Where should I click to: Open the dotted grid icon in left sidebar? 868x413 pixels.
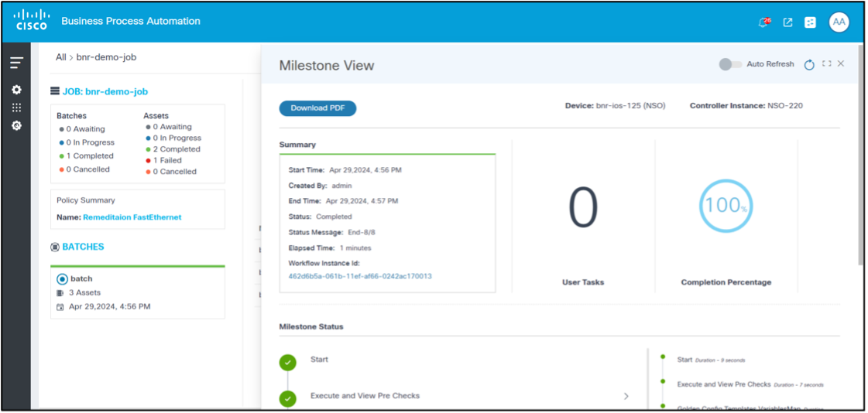16,108
